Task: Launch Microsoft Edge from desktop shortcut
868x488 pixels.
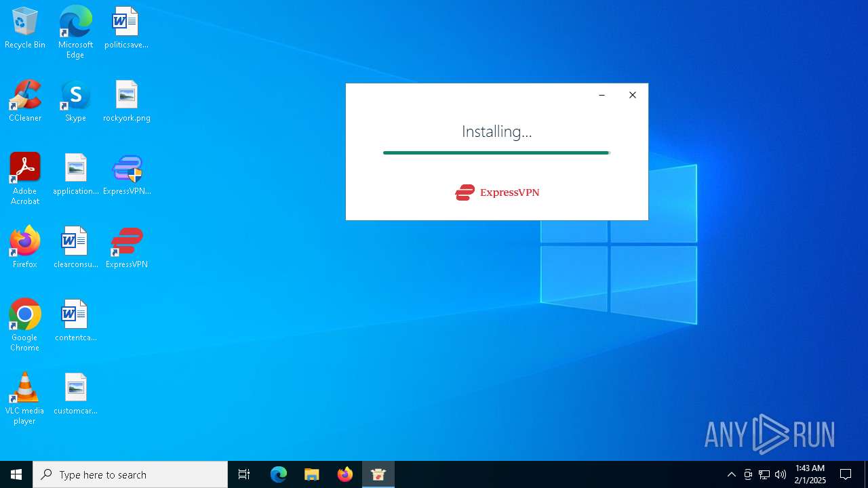Action: [x=75, y=33]
